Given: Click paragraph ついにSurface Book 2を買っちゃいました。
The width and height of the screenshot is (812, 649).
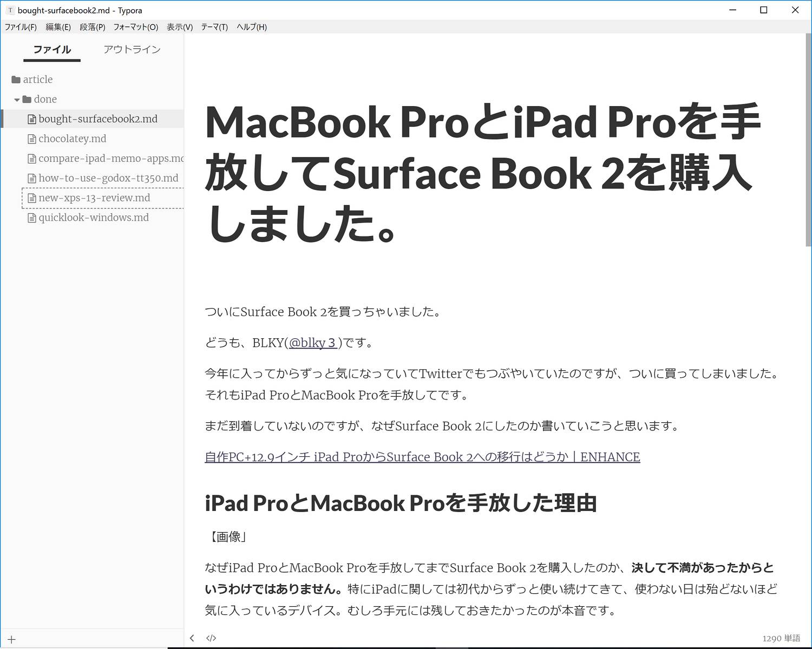Looking at the screenshot, I should point(324,312).
